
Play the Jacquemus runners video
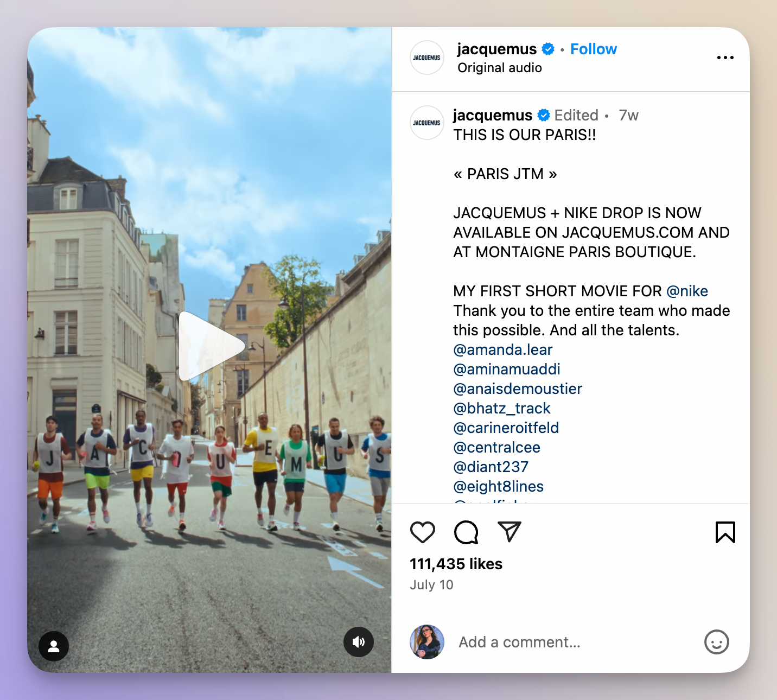211,346
